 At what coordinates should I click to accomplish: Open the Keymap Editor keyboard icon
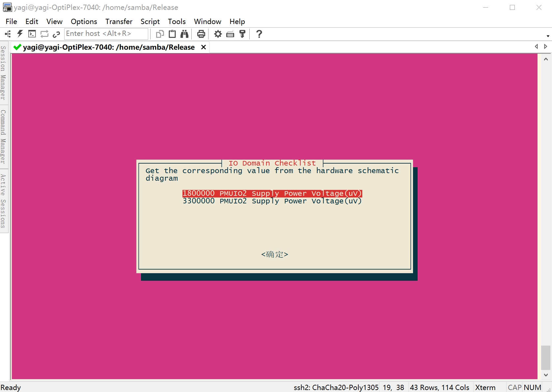click(x=230, y=34)
